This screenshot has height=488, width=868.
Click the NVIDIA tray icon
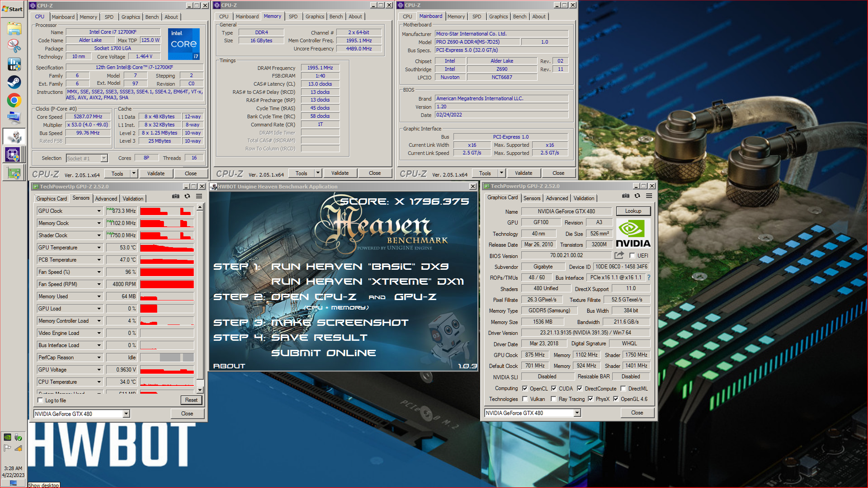click(x=8, y=437)
